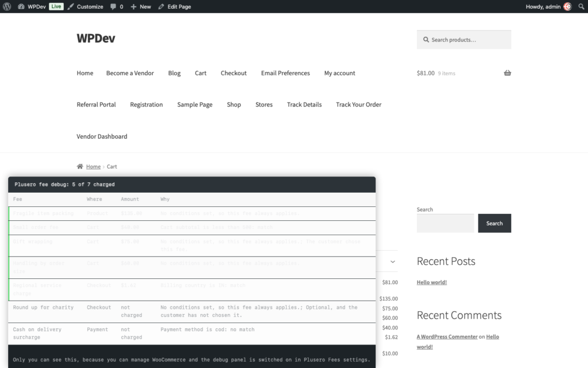Click the 'Recent Comments' heading

(x=459, y=315)
